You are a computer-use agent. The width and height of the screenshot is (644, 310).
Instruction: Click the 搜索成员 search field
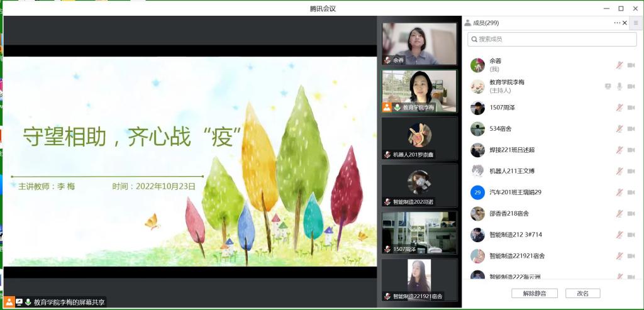(x=552, y=40)
